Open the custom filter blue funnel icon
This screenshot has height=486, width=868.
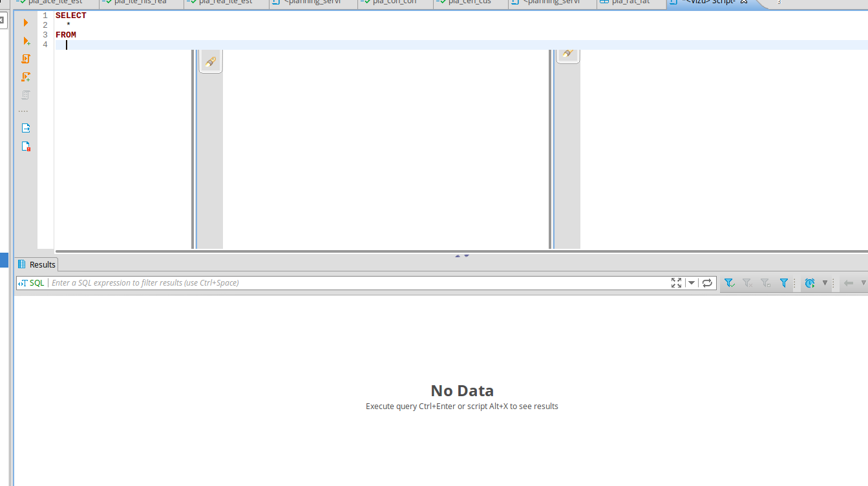[x=783, y=282]
